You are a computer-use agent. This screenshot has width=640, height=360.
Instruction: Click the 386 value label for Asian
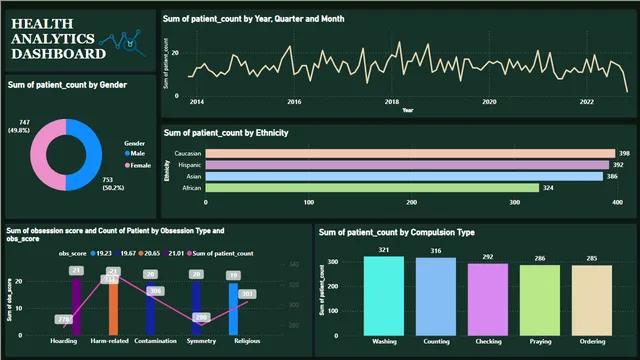point(612,176)
